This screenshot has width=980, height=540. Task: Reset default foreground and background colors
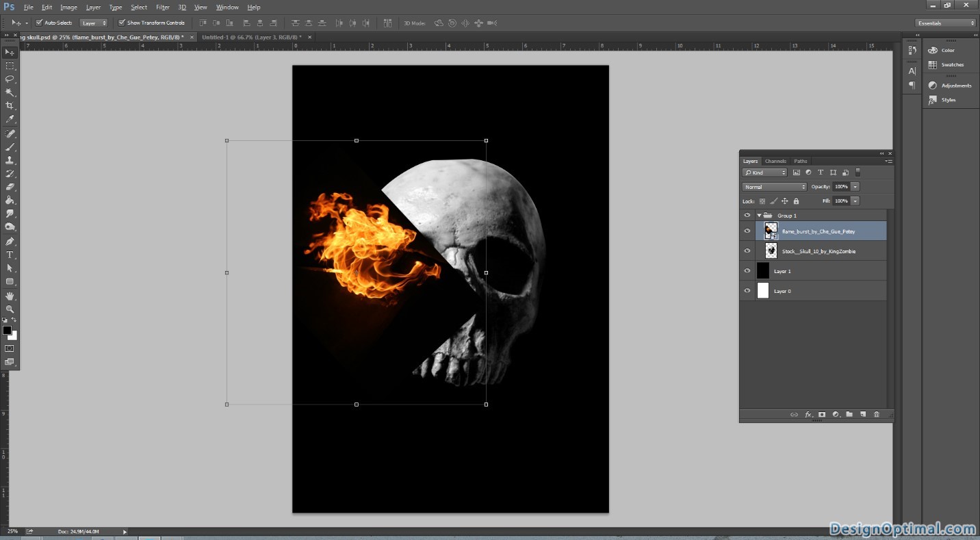[x=5, y=320]
